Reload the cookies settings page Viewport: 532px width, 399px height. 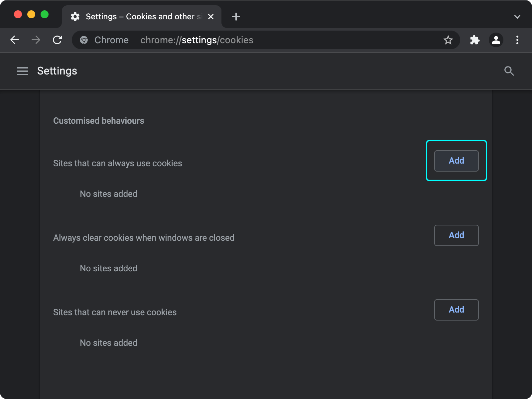[57, 40]
